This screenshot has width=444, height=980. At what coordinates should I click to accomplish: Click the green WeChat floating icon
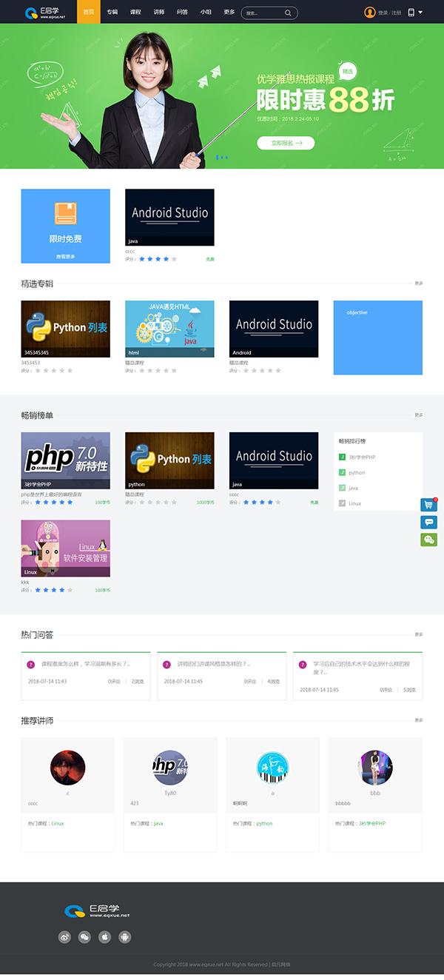pyautogui.click(x=428, y=540)
